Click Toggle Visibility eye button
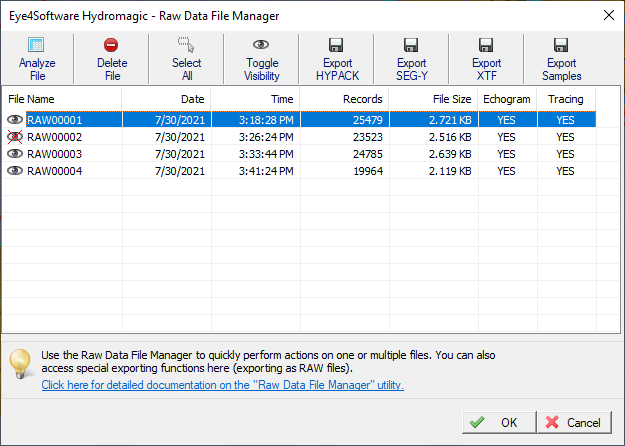Image resolution: width=625 pixels, height=446 pixels. coord(261,59)
